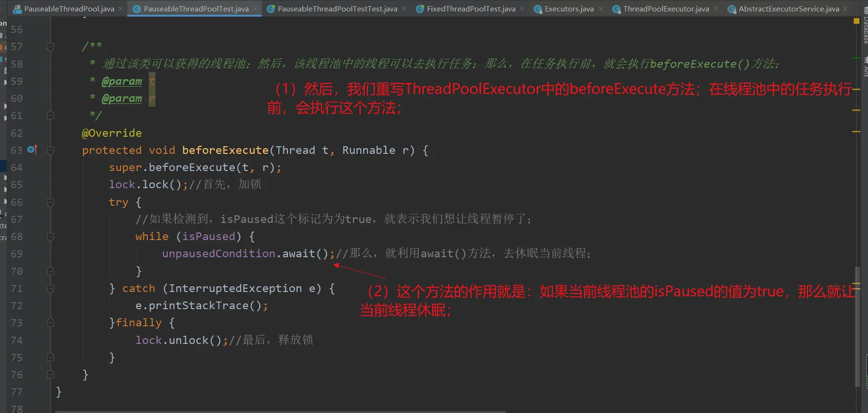The height and width of the screenshot is (413, 868).
Task: Click the lock.unlock() call
Action: 179,340
